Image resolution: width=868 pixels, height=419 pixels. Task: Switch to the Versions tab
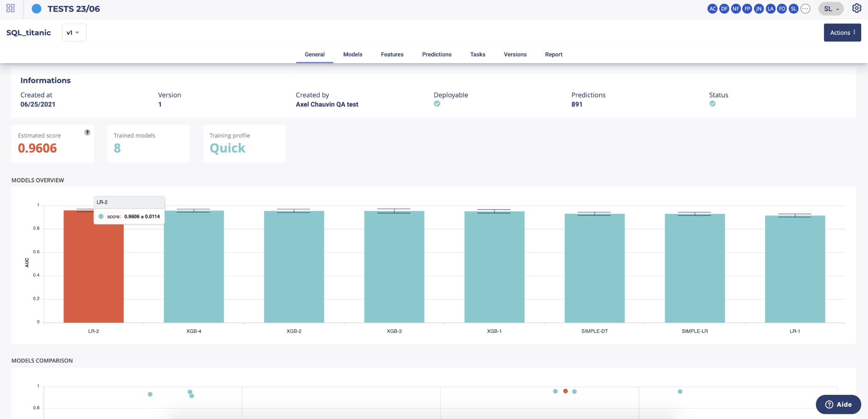coord(515,54)
